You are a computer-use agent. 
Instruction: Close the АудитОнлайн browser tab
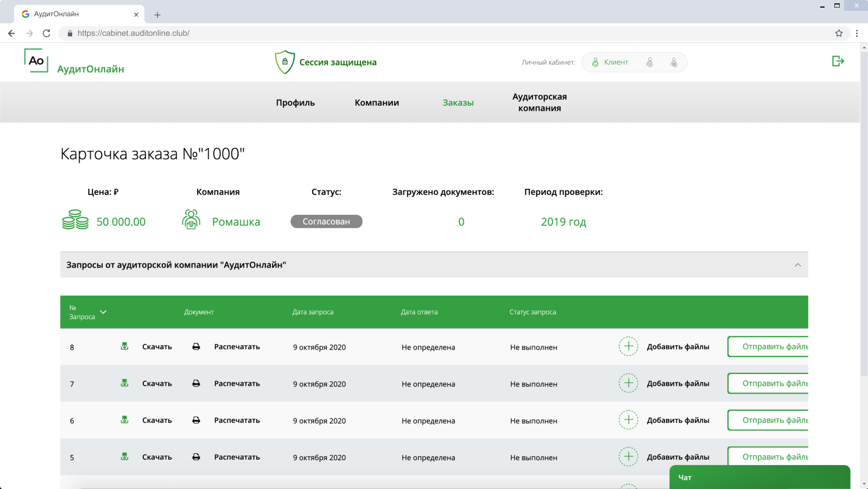(x=136, y=15)
